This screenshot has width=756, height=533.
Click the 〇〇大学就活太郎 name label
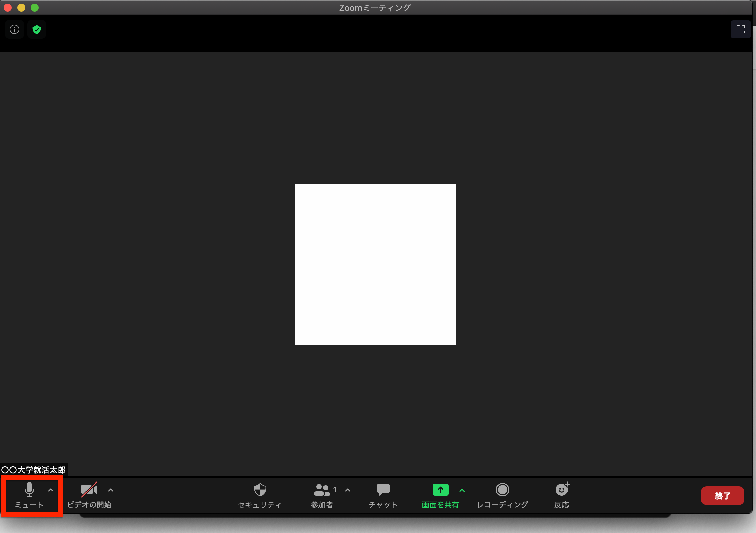[x=34, y=470]
